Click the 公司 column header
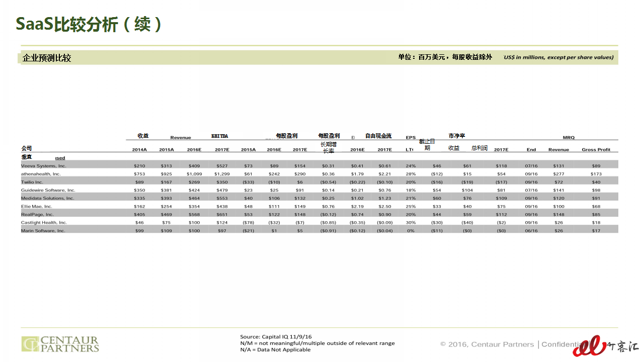This screenshot has width=644, height=362. (26, 148)
